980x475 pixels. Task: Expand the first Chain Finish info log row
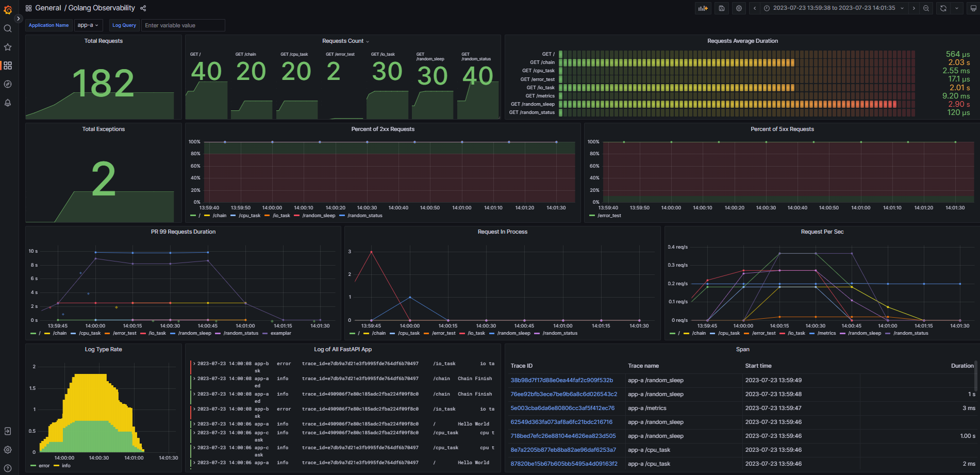(194, 379)
